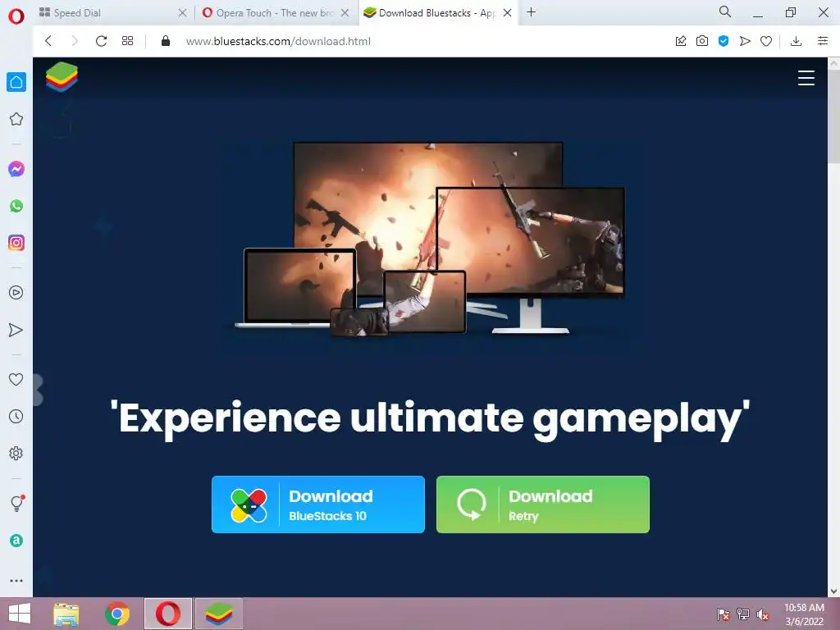Open Instagram in the sidebar
Viewport: 840px width, 630px height.
[x=16, y=243]
